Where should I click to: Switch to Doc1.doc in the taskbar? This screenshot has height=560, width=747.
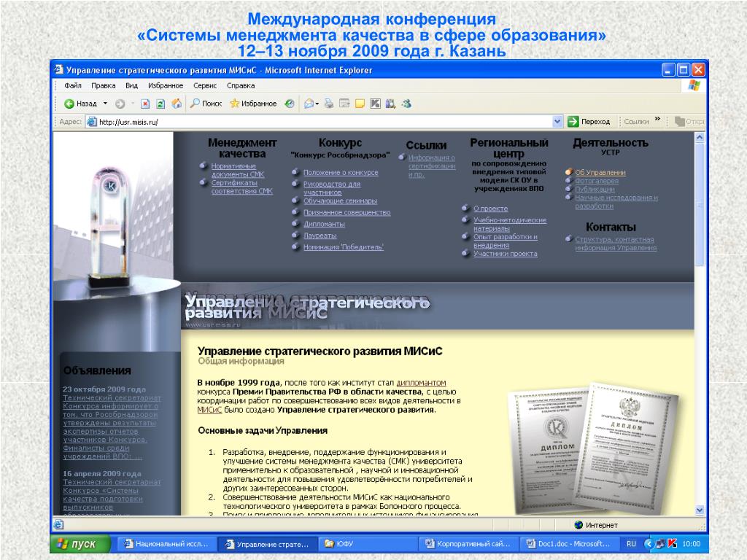pos(569,543)
